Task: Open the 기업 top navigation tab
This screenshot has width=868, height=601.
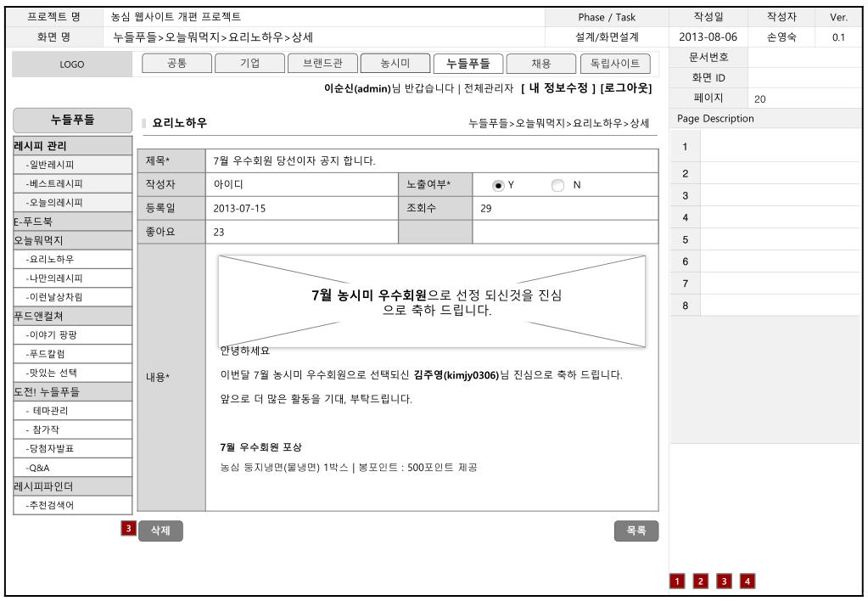Action: click(249, 63)
